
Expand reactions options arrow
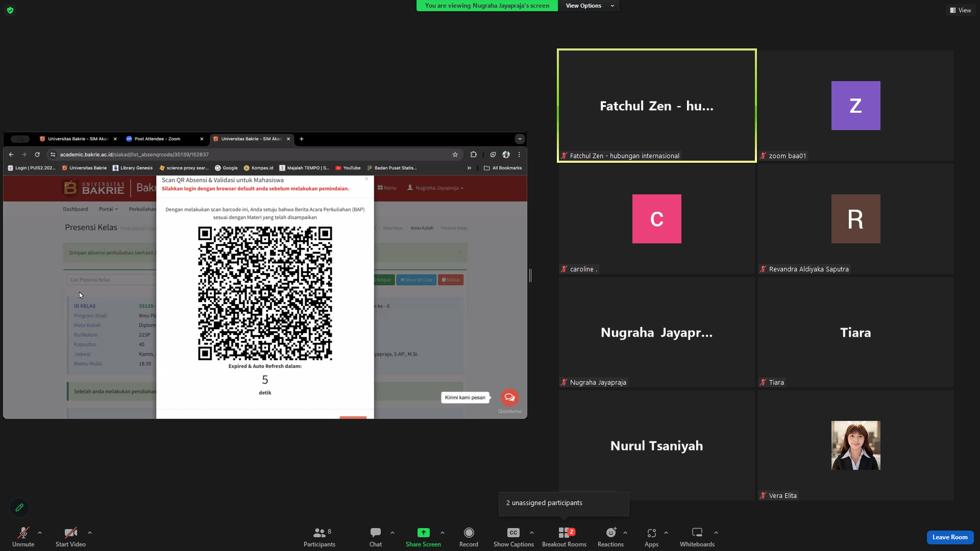625,533
